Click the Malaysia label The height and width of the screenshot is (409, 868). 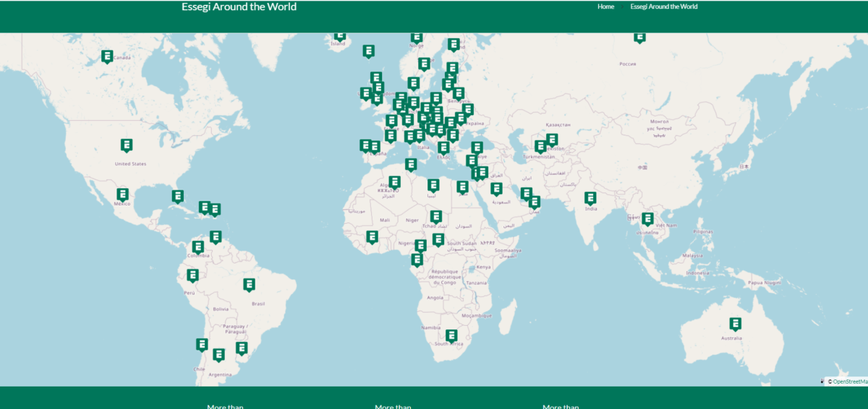pyautogui.click(x=692, y=256)
